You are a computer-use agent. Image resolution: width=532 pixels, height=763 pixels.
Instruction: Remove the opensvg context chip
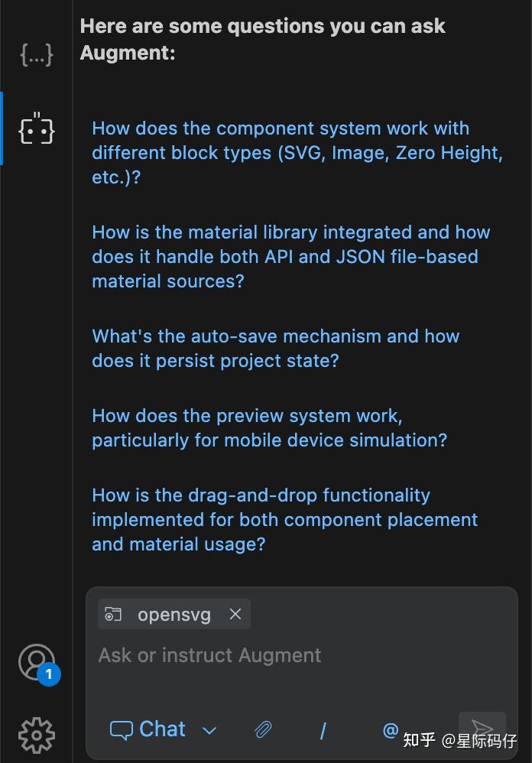click(x=235, y=614)
